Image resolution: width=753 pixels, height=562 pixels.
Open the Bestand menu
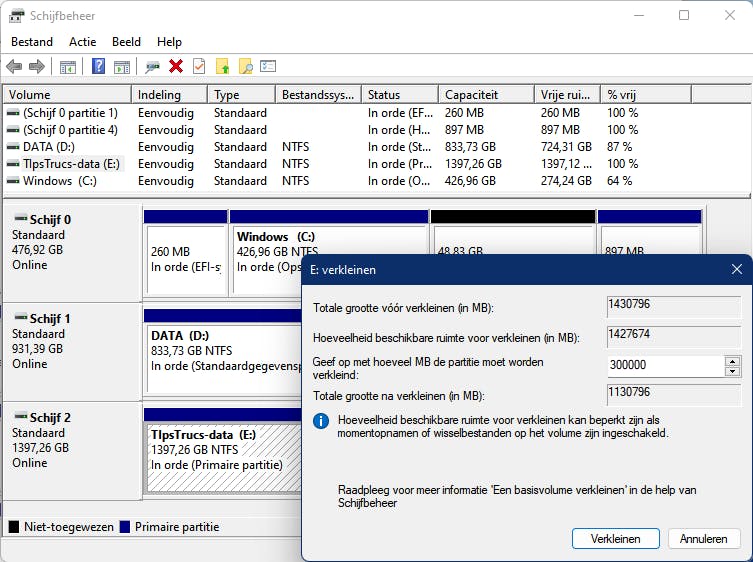click(x=32, y=42)
